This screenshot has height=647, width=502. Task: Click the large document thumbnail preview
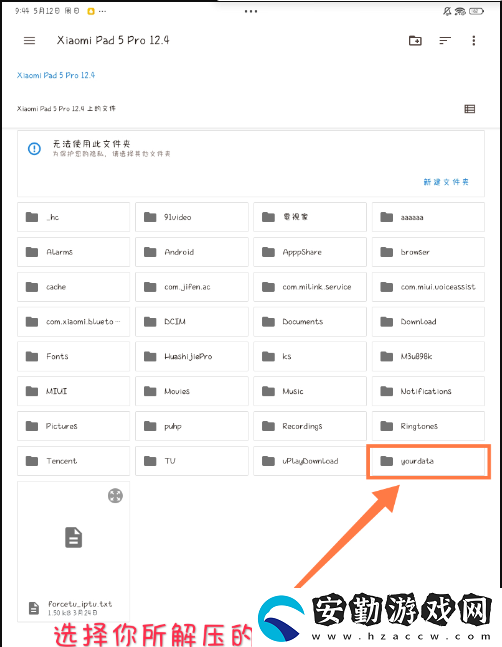coord(73,537)
